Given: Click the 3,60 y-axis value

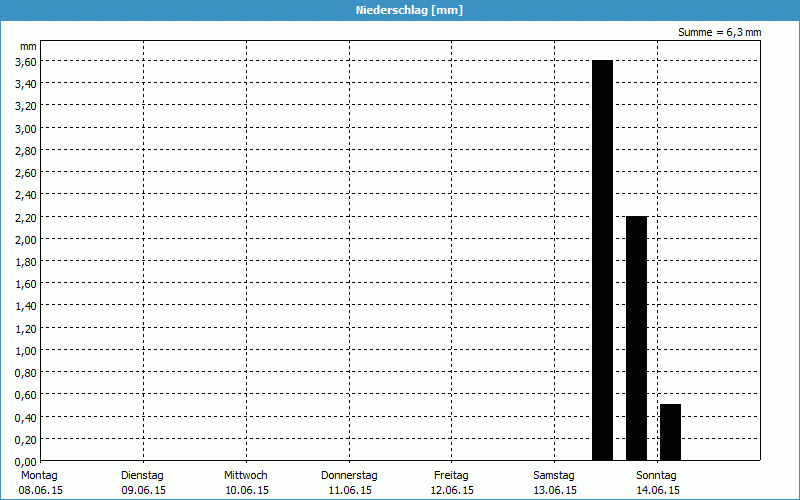Looking at the screenshot, I should [x=26, y=61].
